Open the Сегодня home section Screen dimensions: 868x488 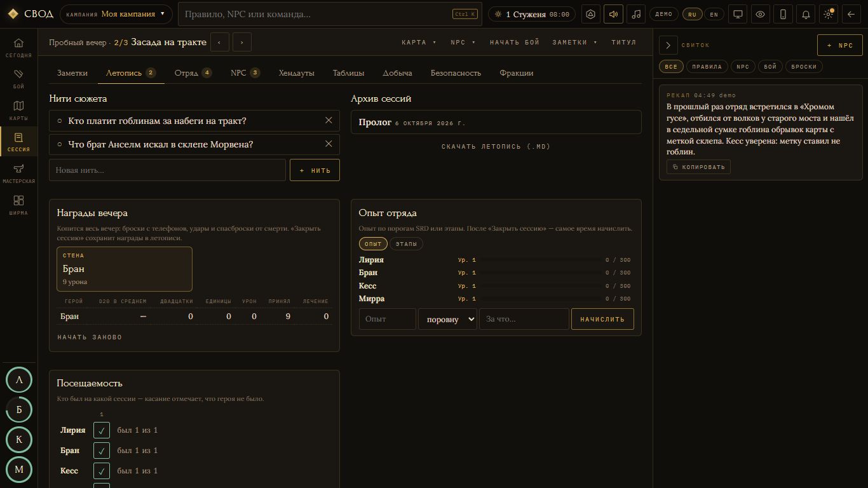(18, 48)
